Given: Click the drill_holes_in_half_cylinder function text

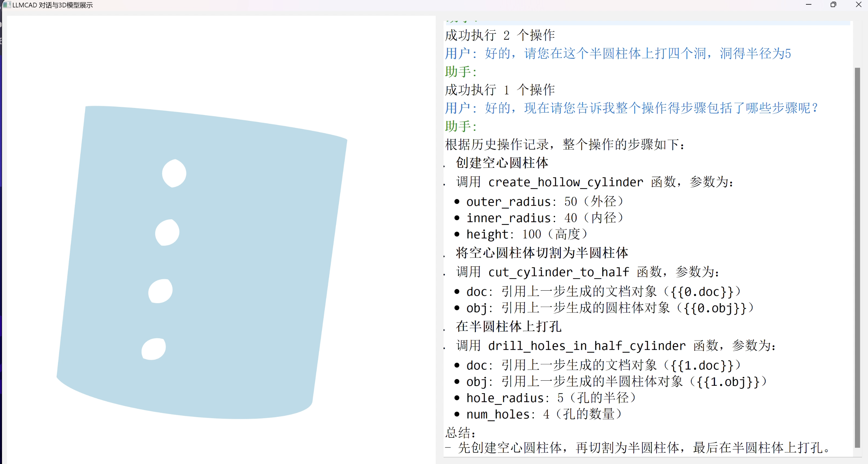Looking at the screenshot, I should click(587, 346).
